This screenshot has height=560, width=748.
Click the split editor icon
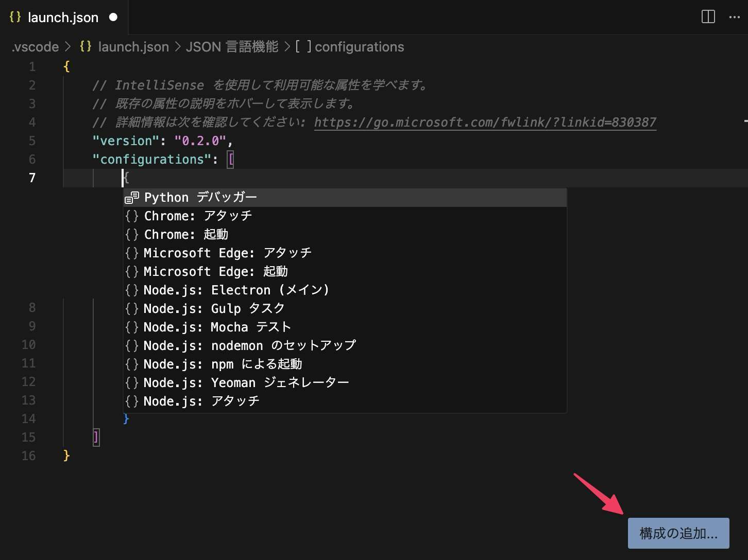click(x=708, y=17)
